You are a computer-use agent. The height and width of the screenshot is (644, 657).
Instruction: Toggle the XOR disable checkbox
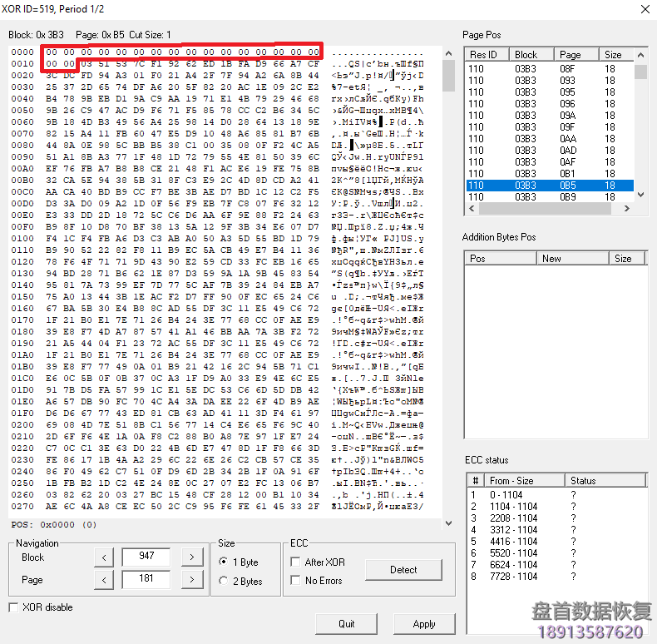click(x=13, y=607)
